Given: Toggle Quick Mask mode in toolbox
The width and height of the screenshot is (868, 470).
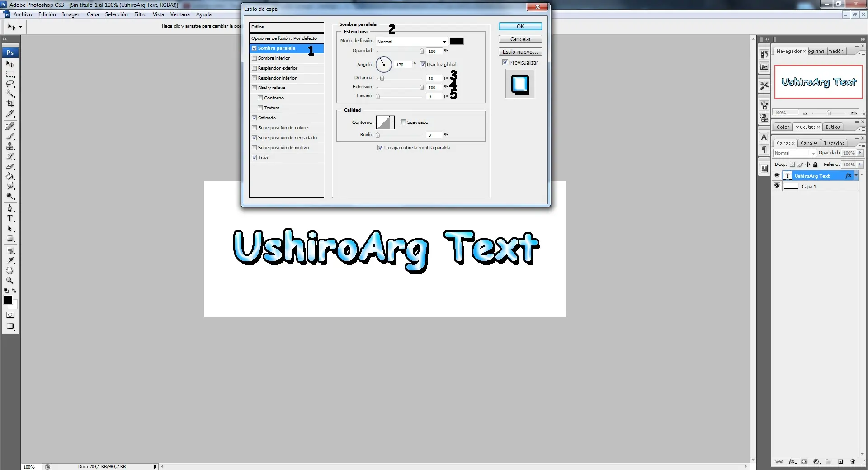Looking at the screenshot, I should [x=10, y=315].
